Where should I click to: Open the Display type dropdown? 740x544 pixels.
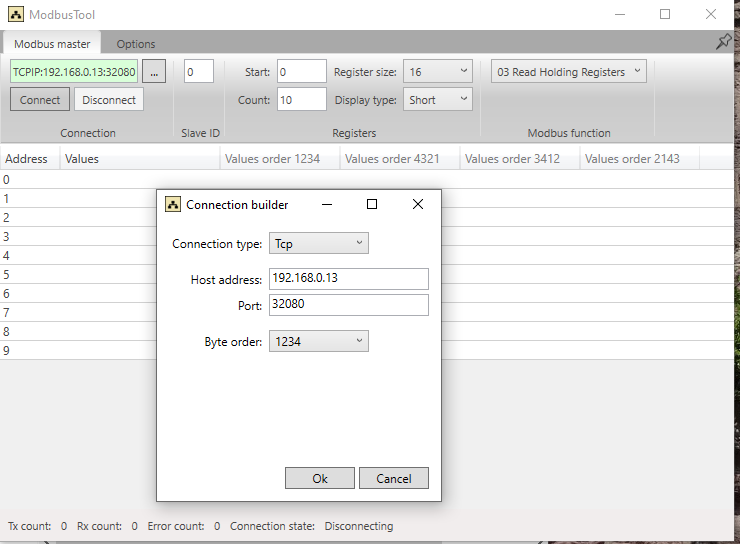437,100
